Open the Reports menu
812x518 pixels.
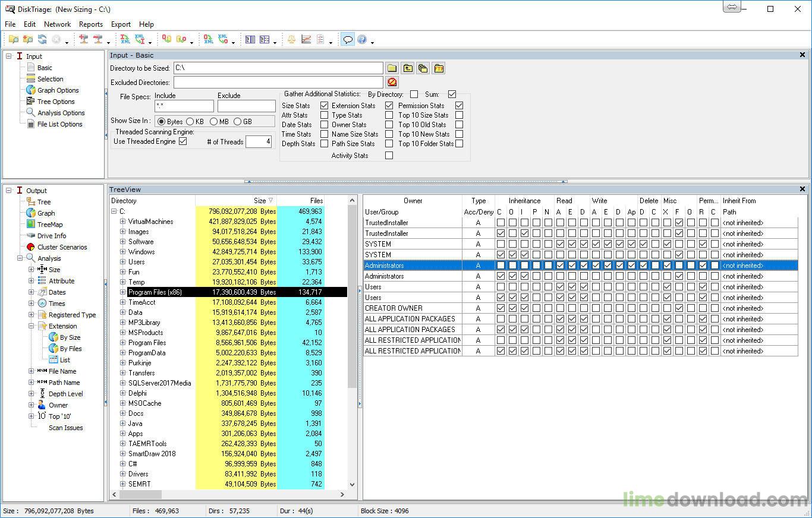(90, 24)
